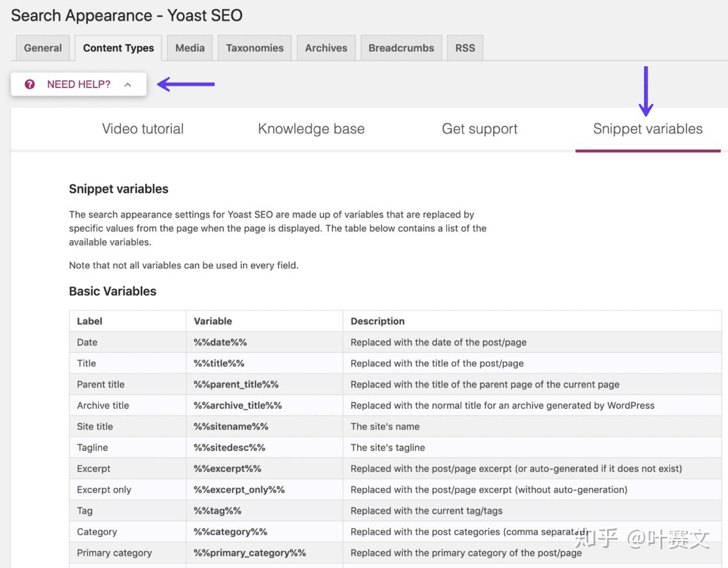Select the %%title%% variable text

pyautogui.click(x=218, y=363)
